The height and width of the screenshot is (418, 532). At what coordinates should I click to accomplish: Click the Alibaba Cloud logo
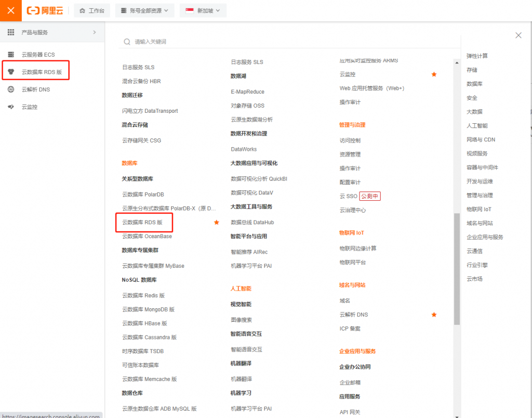tap(45, 10)
